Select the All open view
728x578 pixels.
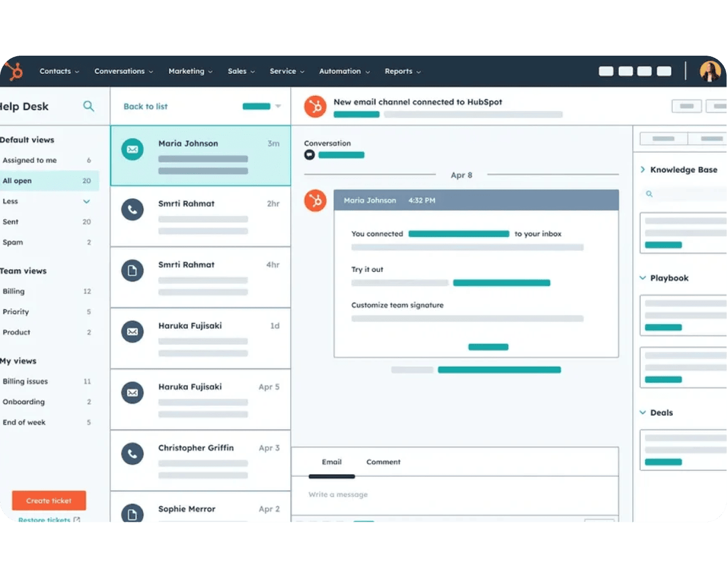pyautogui.click(x=49, y=181)
